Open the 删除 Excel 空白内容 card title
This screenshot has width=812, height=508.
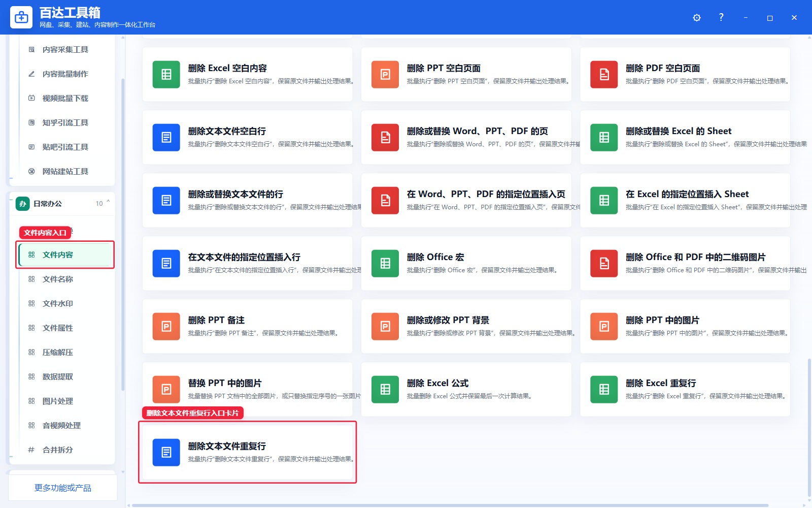pos(227,68)
